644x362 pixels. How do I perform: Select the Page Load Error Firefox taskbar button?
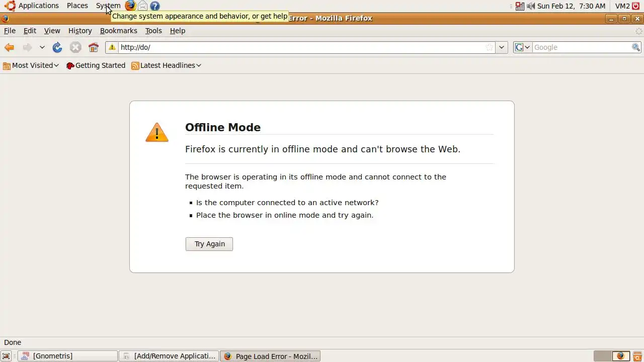point(270,356)
